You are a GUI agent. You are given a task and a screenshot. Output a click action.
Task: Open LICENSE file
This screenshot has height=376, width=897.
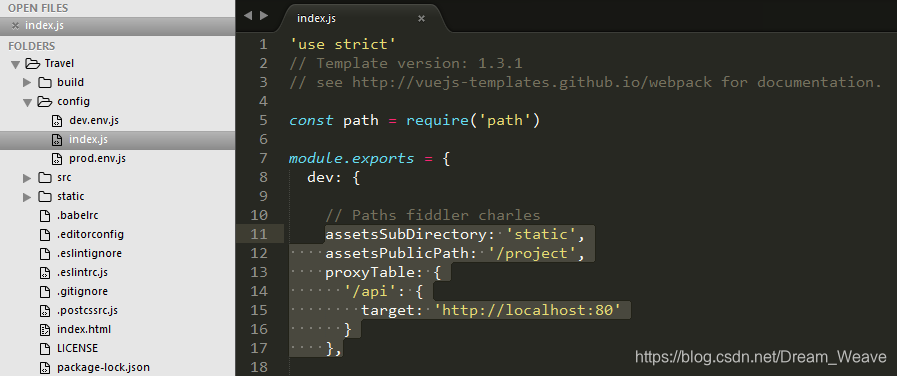(77, 349)
